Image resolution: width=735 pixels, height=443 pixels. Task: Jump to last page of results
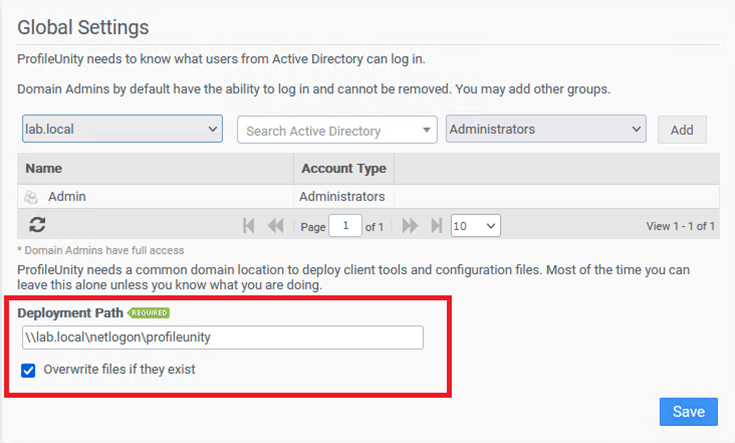point(436,226)
